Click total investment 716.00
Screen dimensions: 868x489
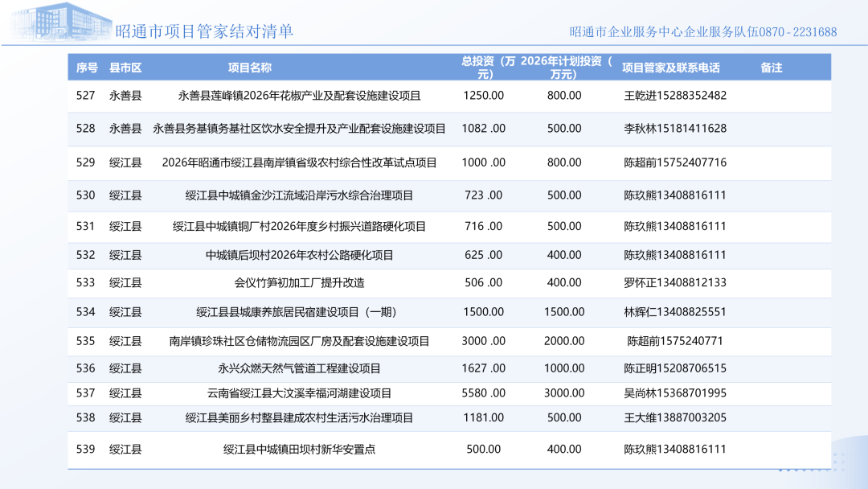(x=484, y=227)
